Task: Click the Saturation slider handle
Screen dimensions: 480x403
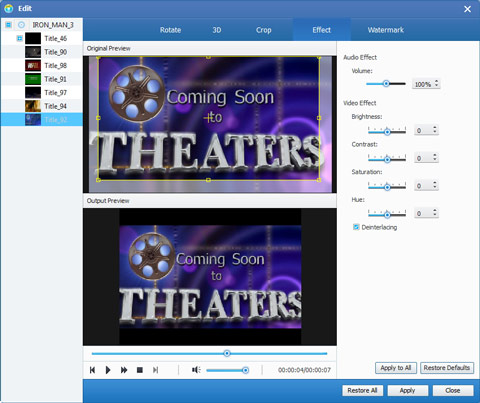Action: point(387,187)
